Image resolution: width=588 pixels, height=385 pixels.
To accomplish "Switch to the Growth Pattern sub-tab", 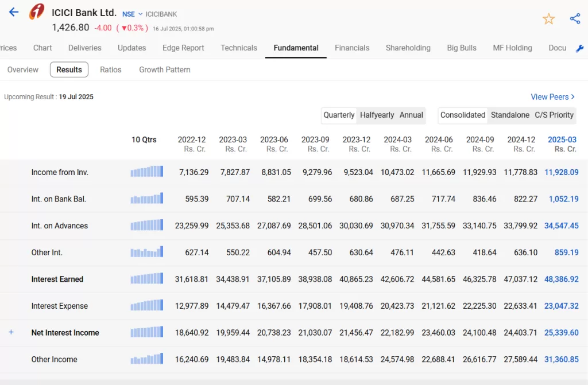I will point(165,70).
